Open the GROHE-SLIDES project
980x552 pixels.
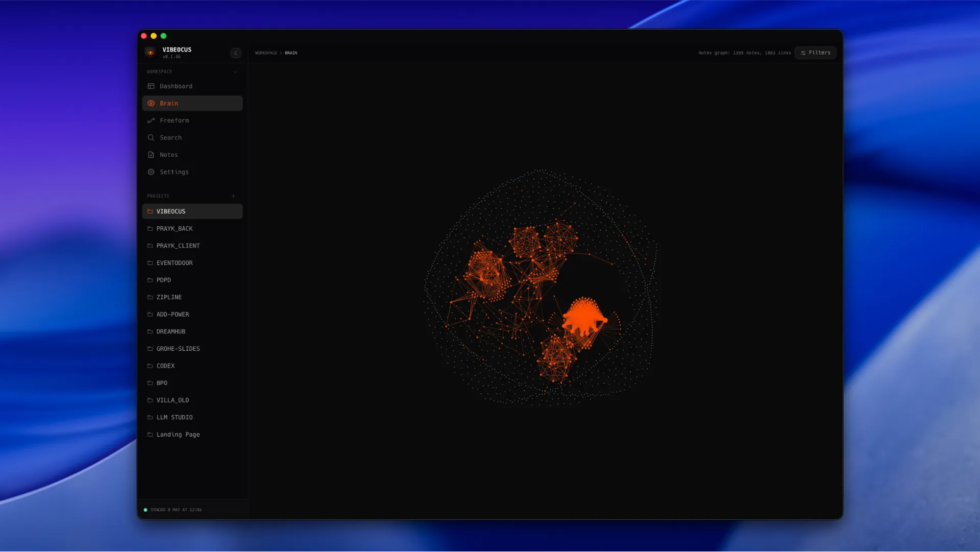click(192, 349)
